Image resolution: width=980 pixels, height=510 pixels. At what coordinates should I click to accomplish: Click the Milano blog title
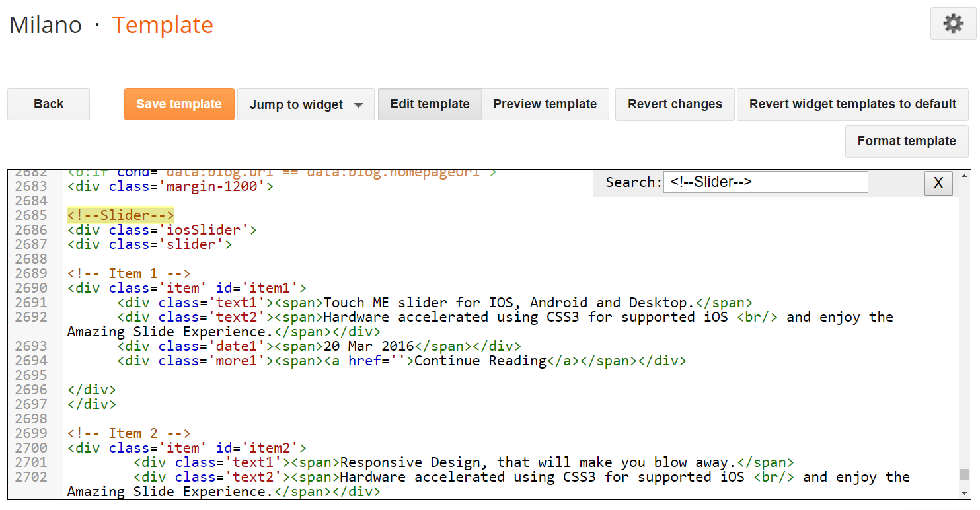click(46, 25)
